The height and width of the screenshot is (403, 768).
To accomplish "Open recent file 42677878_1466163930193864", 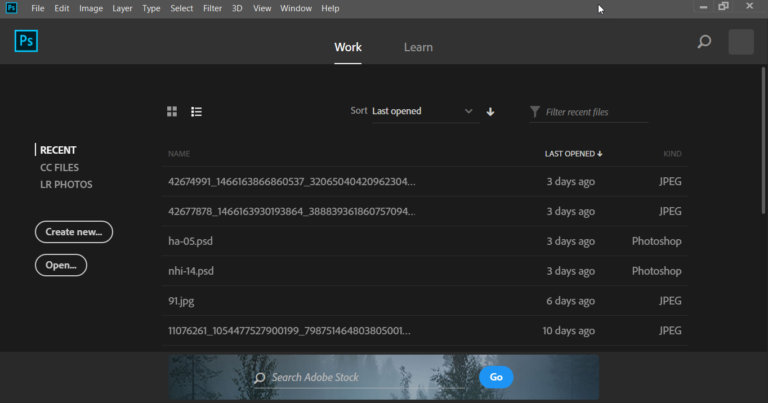I will [x=425, y=212].
